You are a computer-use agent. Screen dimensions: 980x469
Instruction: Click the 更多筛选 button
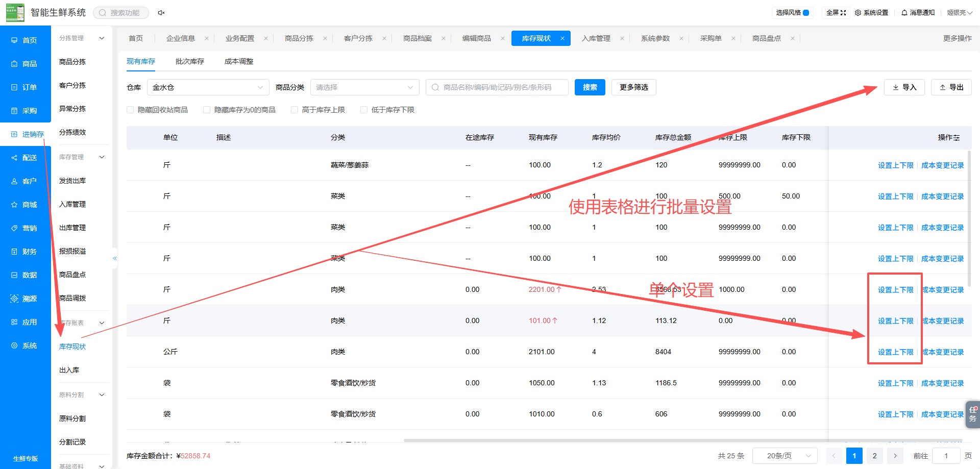(634, 87)
